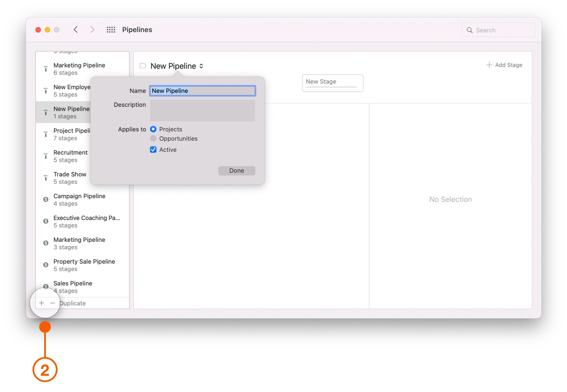567x392 pixels.
Task: Click the flag icon beside the New Pipeline title
Action: (x=143, y=66)
